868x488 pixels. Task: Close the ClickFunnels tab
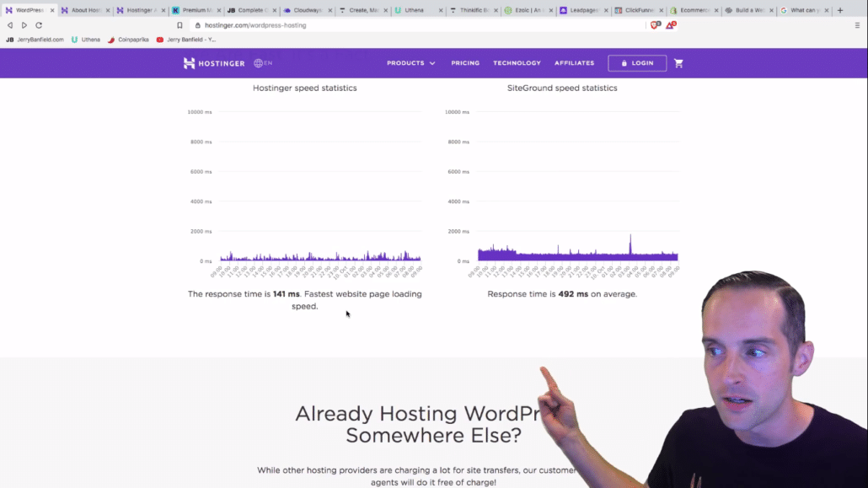661,10
